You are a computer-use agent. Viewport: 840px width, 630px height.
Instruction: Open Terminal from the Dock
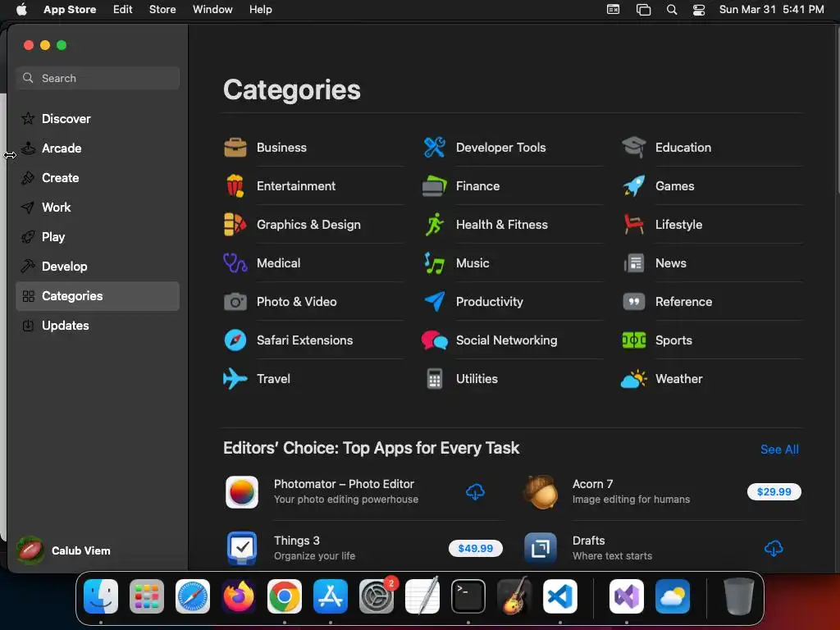(x=468, y=596)
